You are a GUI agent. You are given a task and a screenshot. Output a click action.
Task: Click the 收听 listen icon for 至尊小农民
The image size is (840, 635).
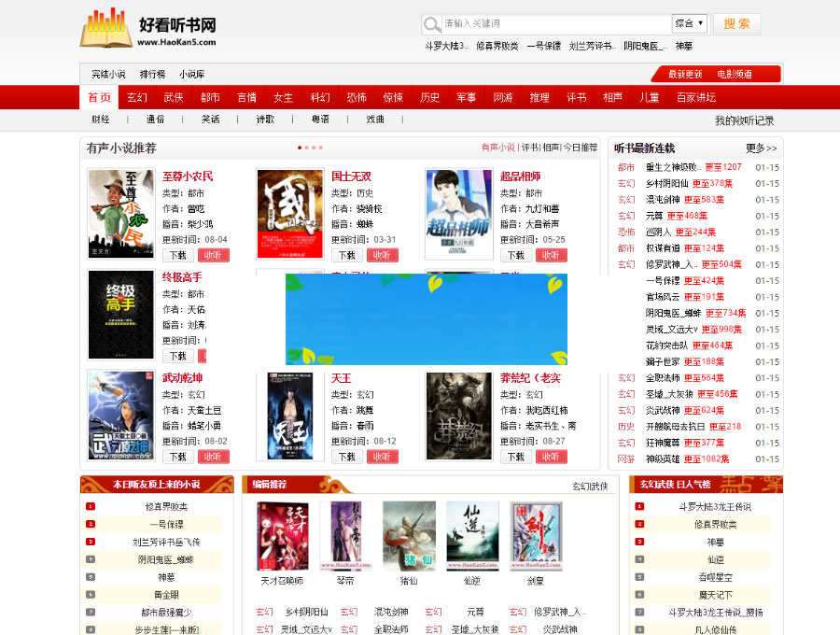(215, 256)
